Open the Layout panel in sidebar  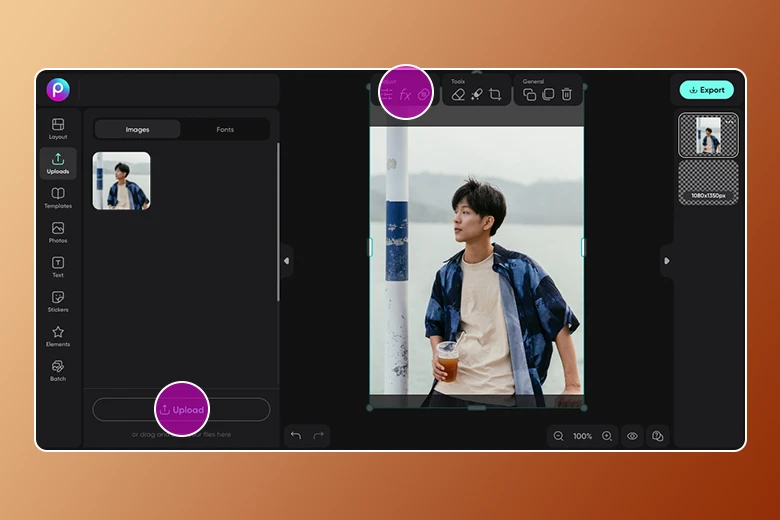58,128
